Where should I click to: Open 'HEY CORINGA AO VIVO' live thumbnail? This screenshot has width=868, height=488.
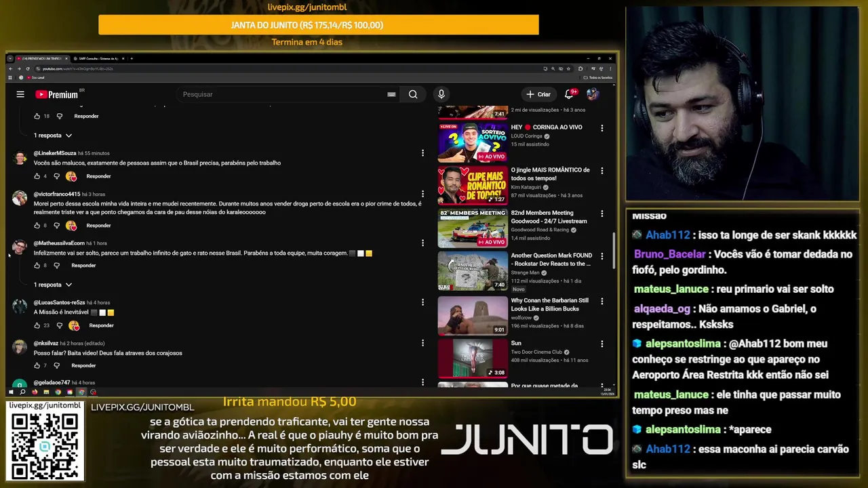pos(473,142)
